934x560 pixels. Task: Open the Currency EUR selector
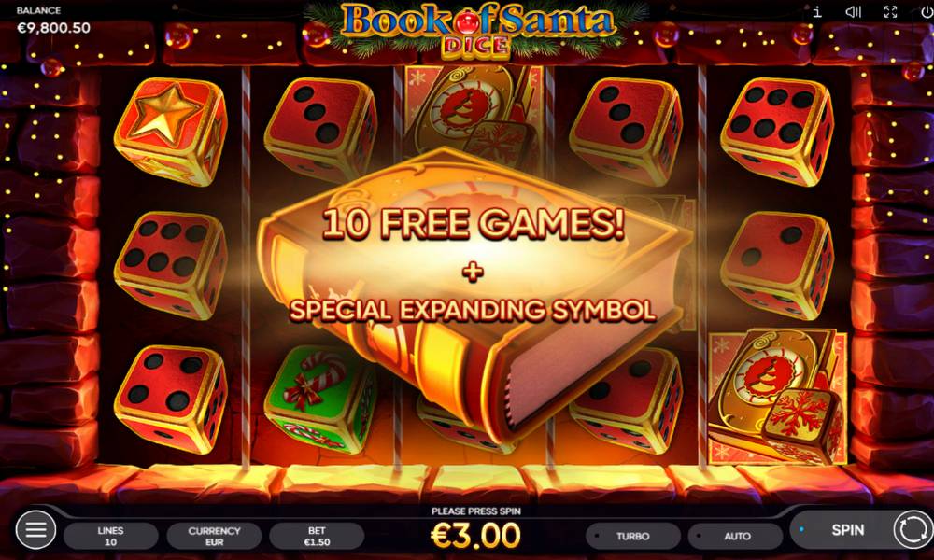pyautogui.click(x=215, y=536)
